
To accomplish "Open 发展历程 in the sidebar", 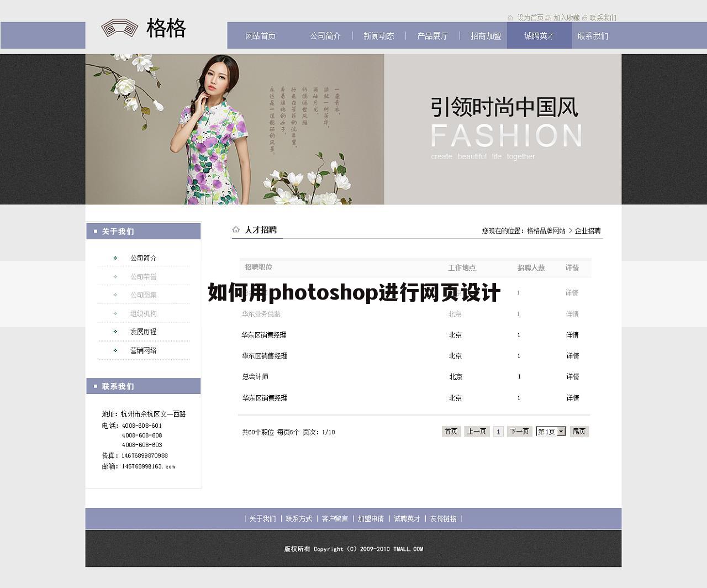I will coord(144,332).
